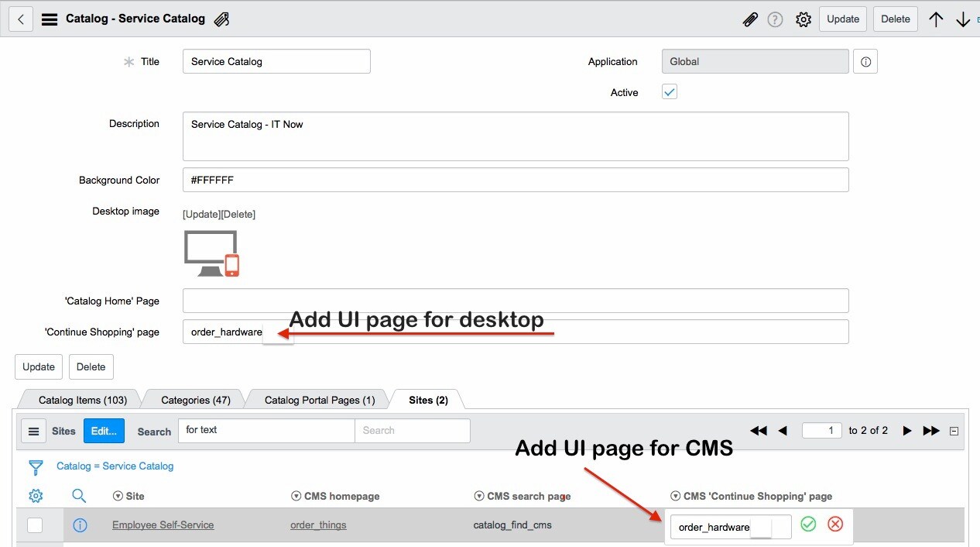Viewport: 980px width, 547px height.
Task: Open manage attachments paperclip in header right
Action: coord(750,19)
